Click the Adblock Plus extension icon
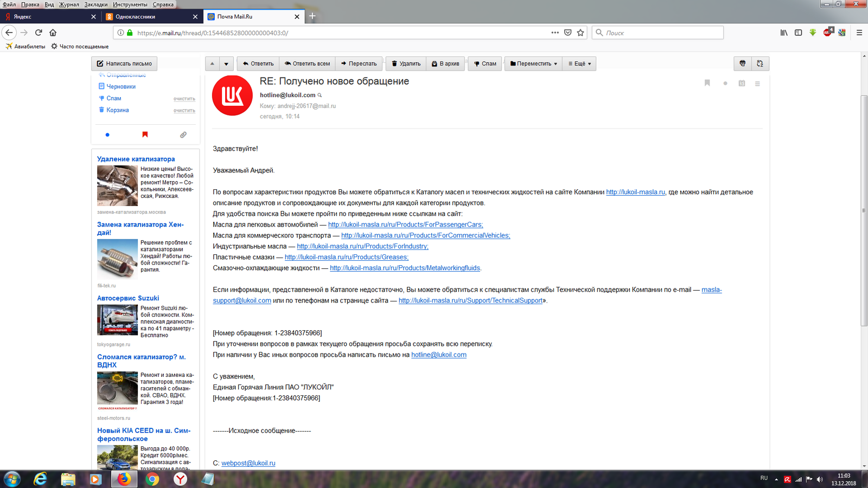This screenshot has width=868, height=488. [828, 32]
